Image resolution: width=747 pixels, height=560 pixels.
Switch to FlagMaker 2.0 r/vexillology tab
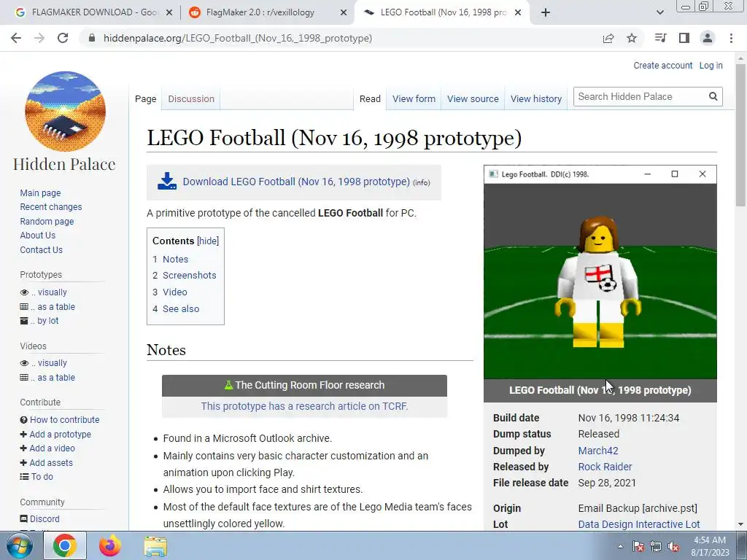(260, 12)
